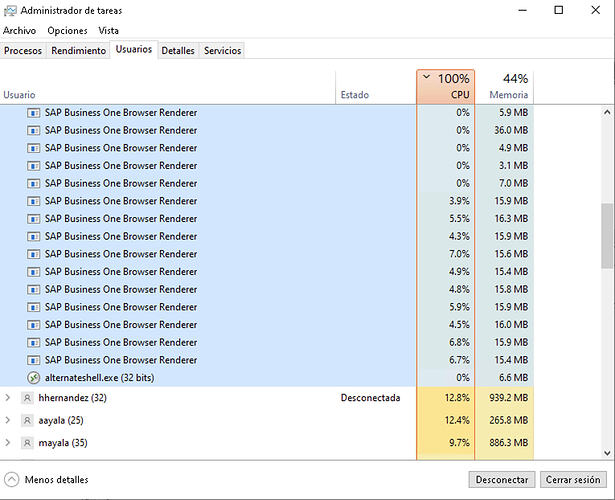Image resolution: width=615 pixels, height=500 pixels.
Task: Sort by the CPU column header
Action: click(x=446, y=87)
